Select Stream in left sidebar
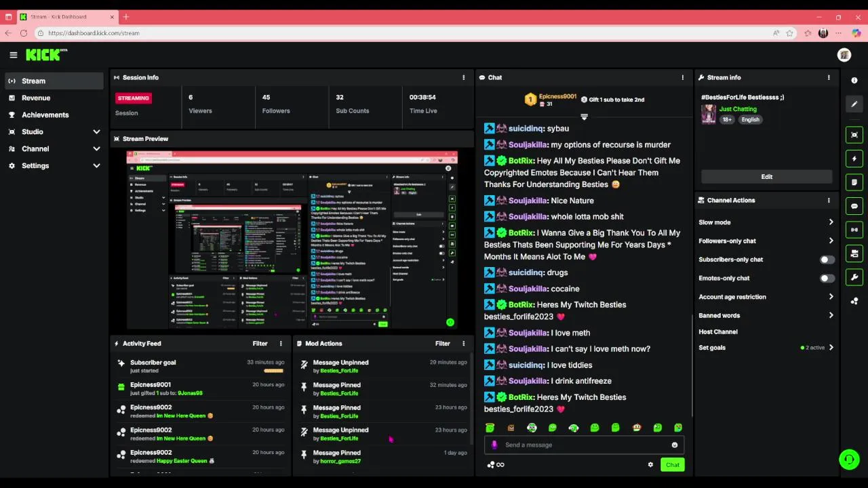This screenshot has width=868, height=488. (x=54, y=81)
